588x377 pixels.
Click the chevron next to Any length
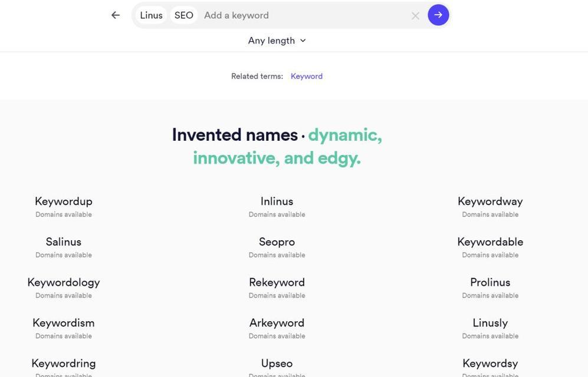click(303, 41)
